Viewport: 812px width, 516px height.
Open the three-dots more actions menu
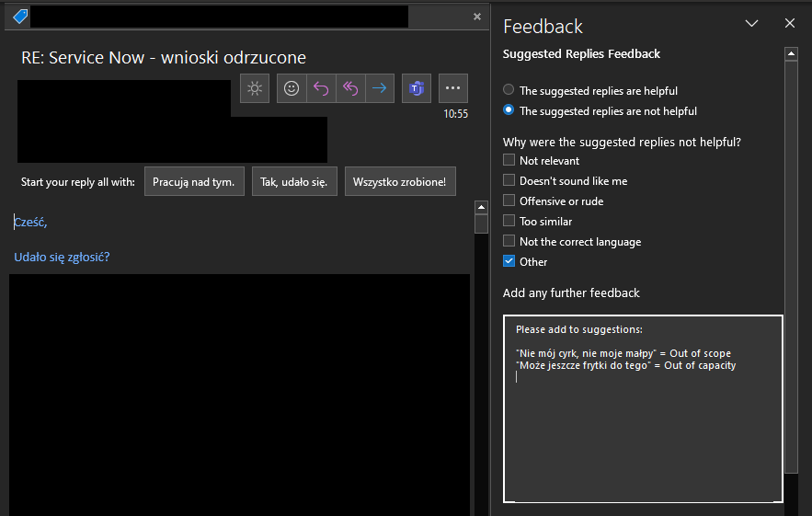pyautogui.click(x=452, y=88)
